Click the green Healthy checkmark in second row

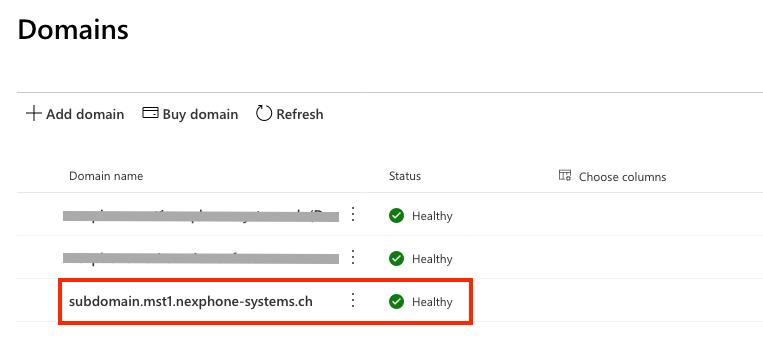(397, 259)
